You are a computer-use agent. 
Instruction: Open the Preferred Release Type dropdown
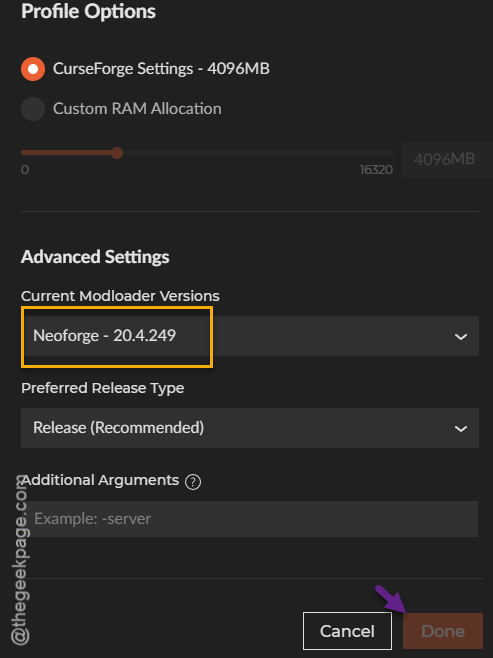coord(250,428)
